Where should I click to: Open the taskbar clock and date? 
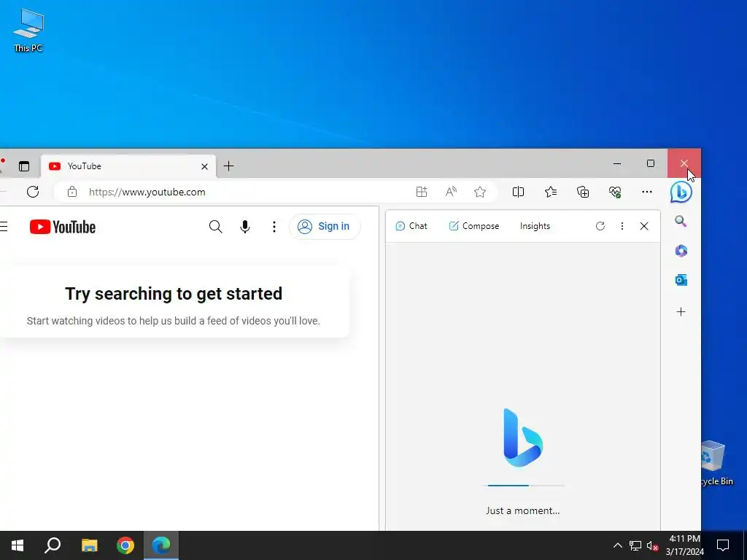click(684, 545)
